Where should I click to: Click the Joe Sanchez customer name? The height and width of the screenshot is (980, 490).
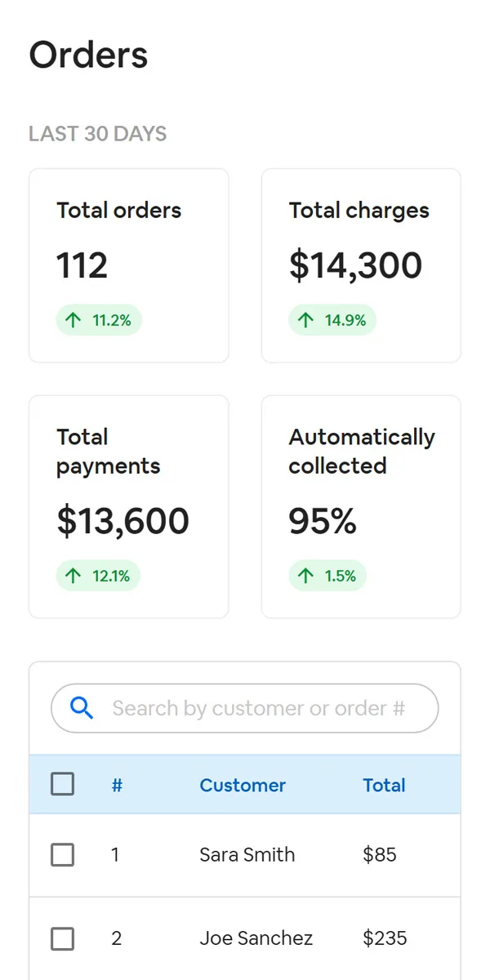pyautogui.click(x=256, y=938)
